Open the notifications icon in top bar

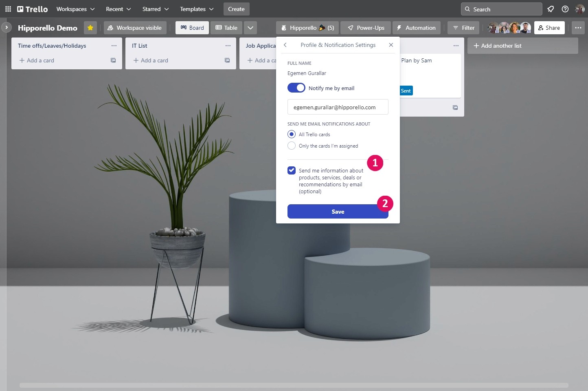(551, 9)
